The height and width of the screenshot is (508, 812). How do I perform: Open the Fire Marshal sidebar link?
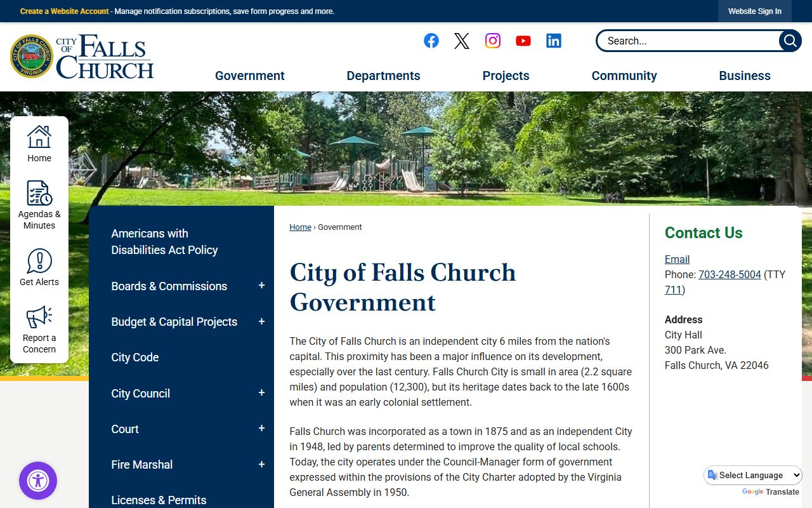(142, 465)
